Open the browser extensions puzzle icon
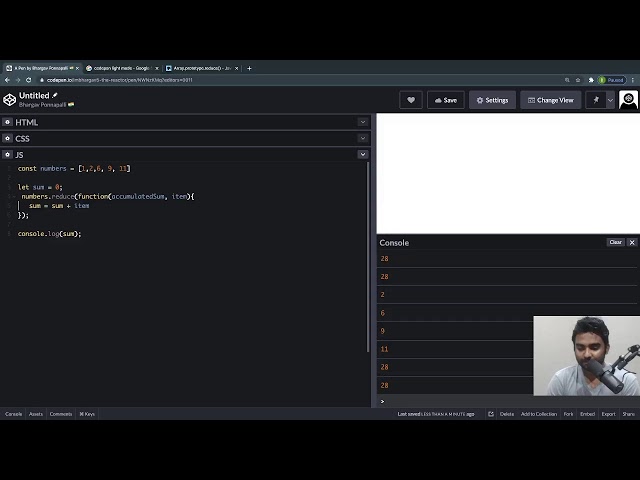 (591, 80)
